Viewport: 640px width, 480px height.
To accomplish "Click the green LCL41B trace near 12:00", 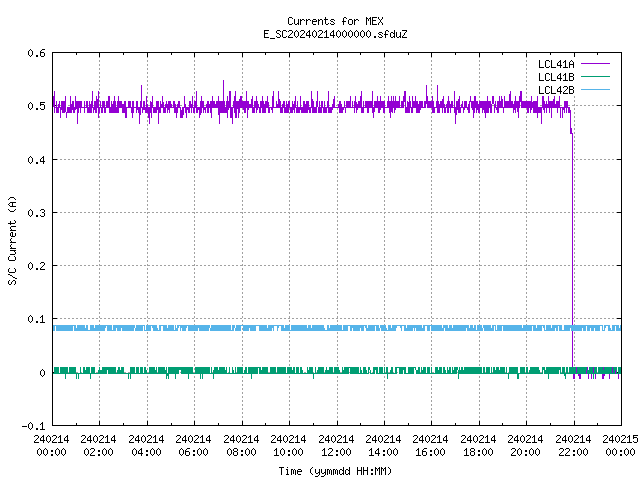I will [x=337, y=371].
